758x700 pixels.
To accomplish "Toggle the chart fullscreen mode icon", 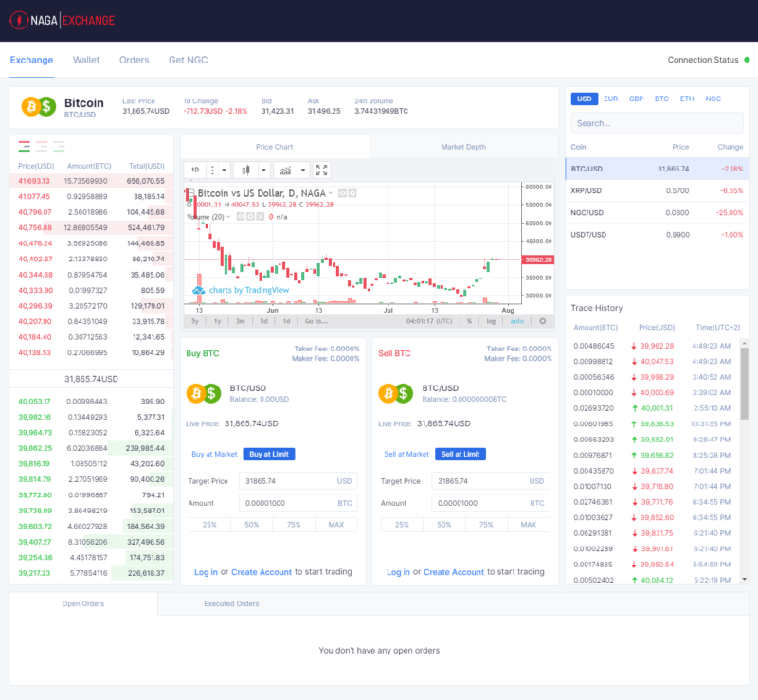I will tap(321, 171).
